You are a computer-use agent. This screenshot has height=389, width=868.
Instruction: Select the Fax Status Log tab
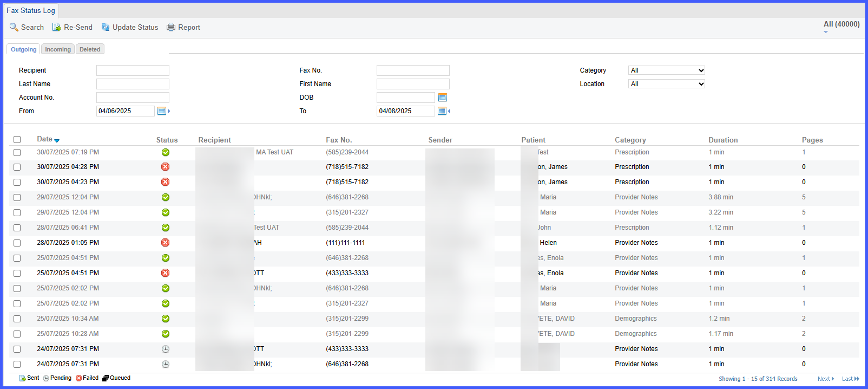(31, 10)
